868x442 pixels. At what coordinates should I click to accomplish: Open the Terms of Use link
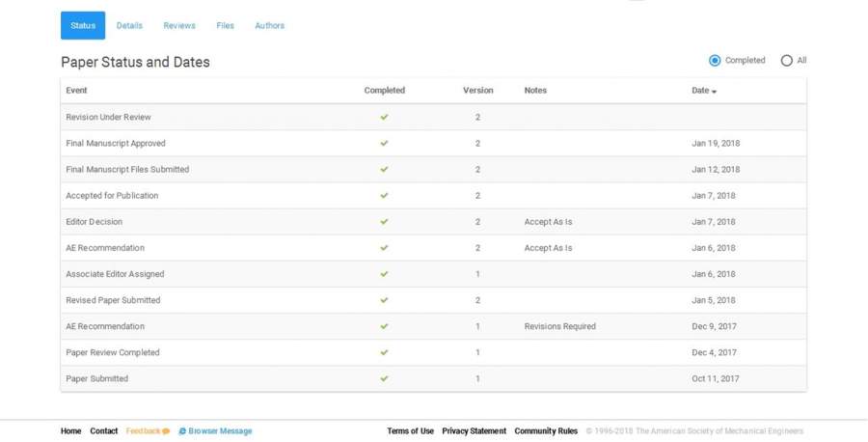pyautogui.click(x=410, y=431)
